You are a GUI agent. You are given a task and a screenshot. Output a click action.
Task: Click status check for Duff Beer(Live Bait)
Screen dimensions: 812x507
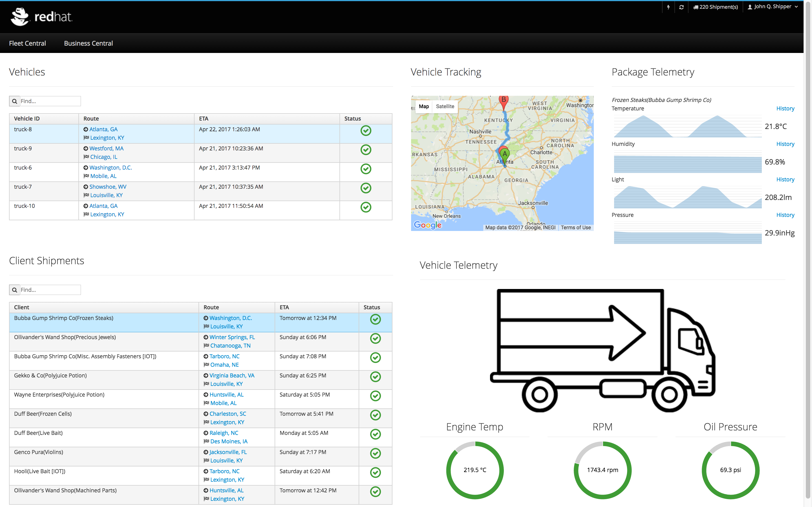(x=375, y=434)
